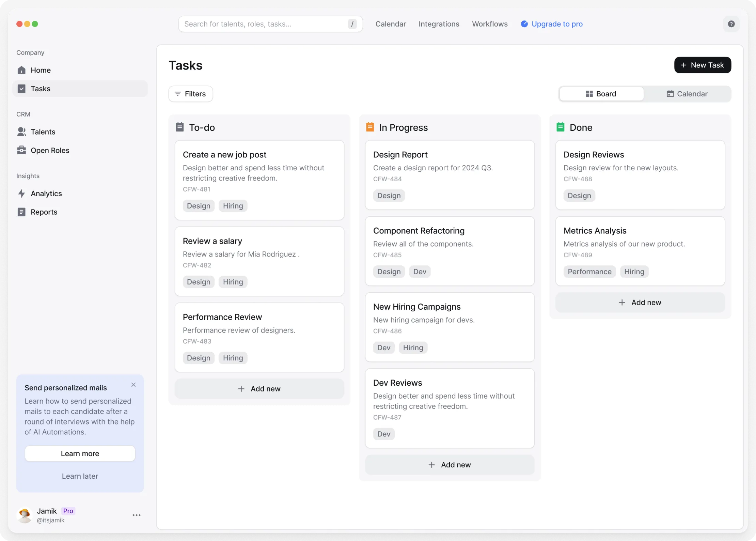756x541 pixels.
Task: Open the user options three-dot menu
Action: 137,515
